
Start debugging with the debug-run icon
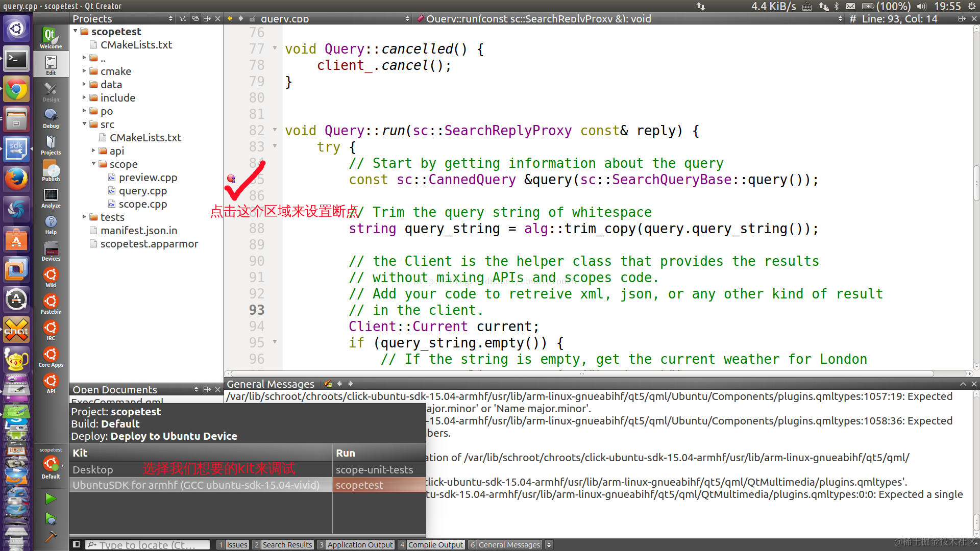tap(51, 519)
